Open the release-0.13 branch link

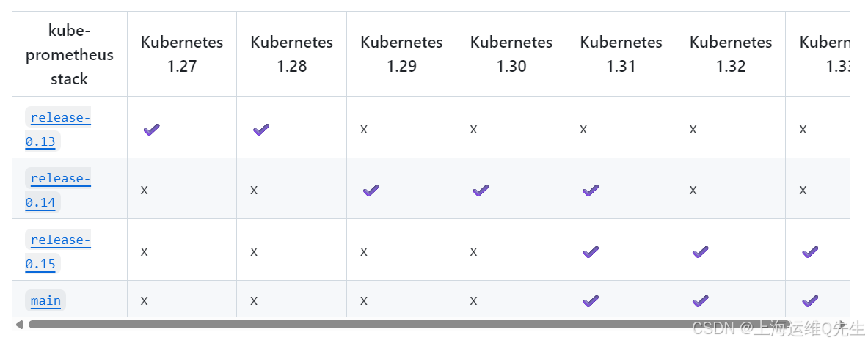click(58, 130)
